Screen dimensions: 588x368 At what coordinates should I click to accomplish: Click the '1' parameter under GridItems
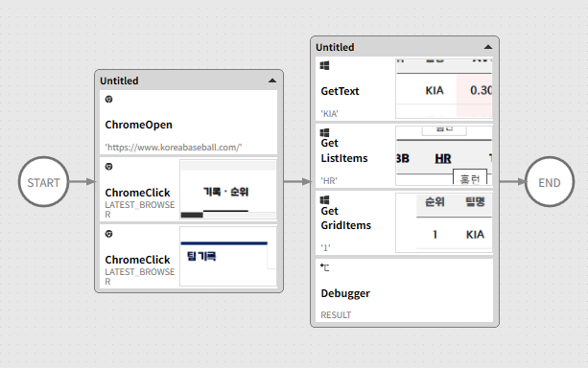(x=325, y=247)
